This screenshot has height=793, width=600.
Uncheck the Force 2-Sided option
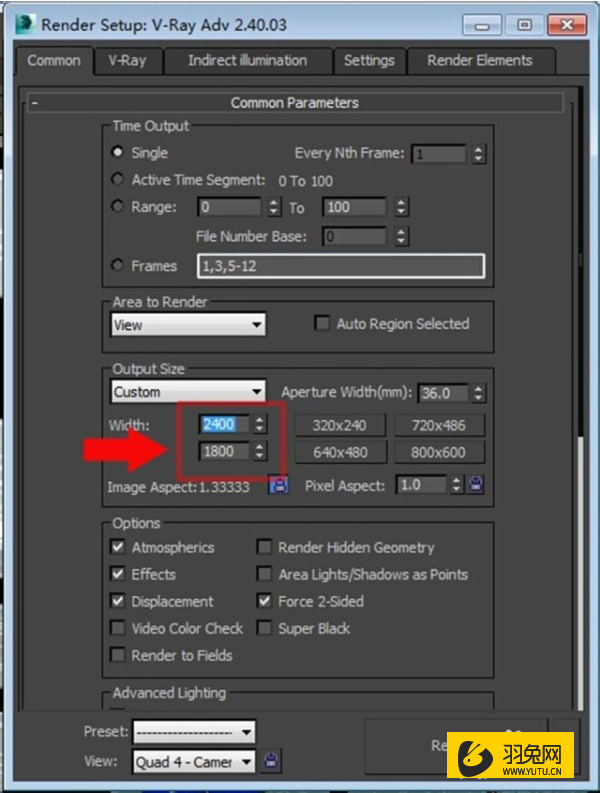tap(264, 601)
